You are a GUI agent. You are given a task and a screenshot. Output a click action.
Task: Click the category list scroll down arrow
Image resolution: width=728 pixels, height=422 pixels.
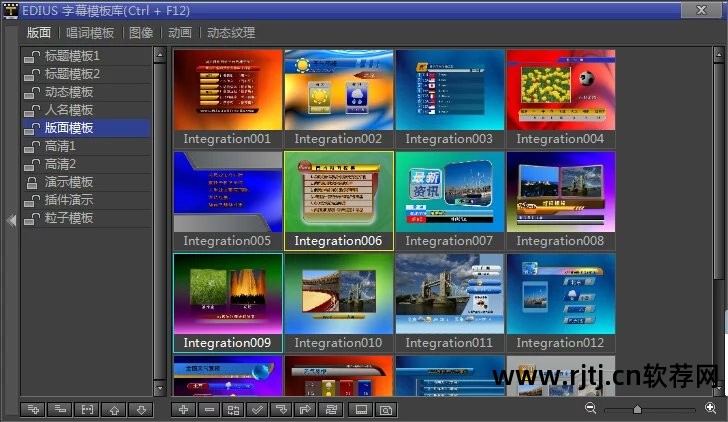[x=160, y=388]
